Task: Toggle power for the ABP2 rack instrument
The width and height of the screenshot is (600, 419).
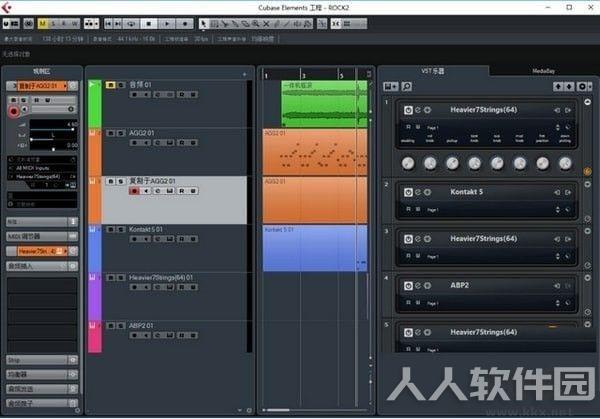Action: pyautogui.click(x=408, y=286)
